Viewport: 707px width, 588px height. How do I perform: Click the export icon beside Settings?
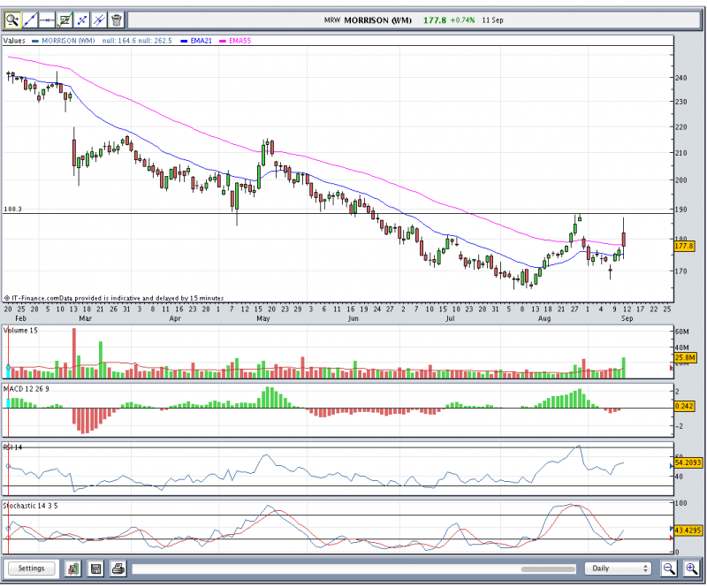coord(74,569)
